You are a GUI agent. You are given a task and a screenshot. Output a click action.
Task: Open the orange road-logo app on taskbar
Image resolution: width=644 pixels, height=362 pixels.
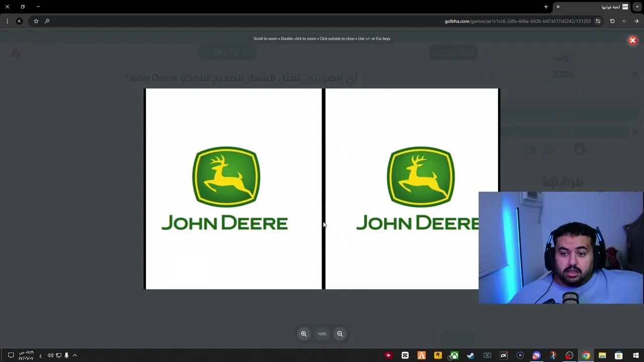422,355
